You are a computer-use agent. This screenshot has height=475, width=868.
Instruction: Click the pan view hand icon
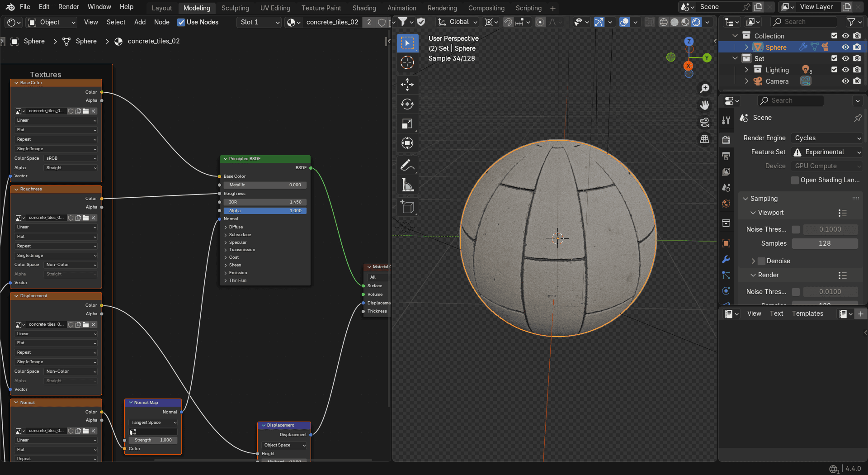click(x=704, y=105)
